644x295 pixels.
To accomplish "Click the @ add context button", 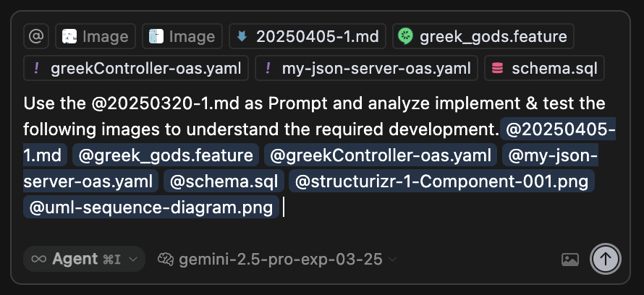I will coord(36,37).
